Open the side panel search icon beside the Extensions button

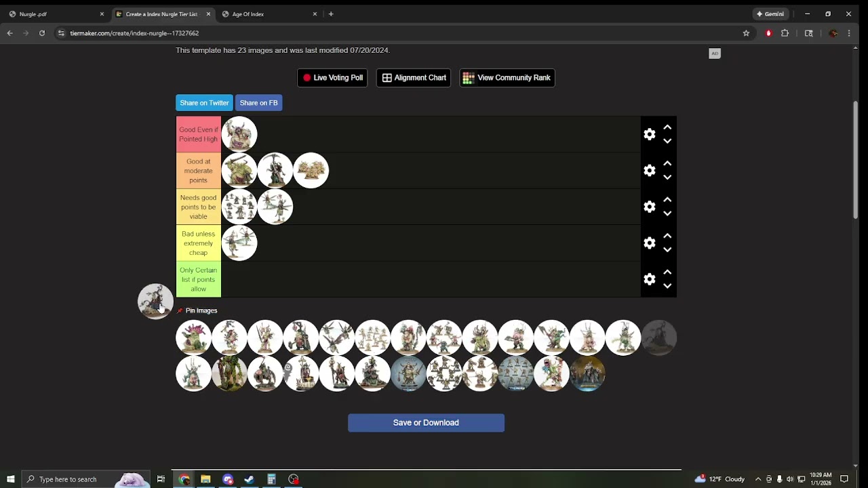[x=808, y=33]
